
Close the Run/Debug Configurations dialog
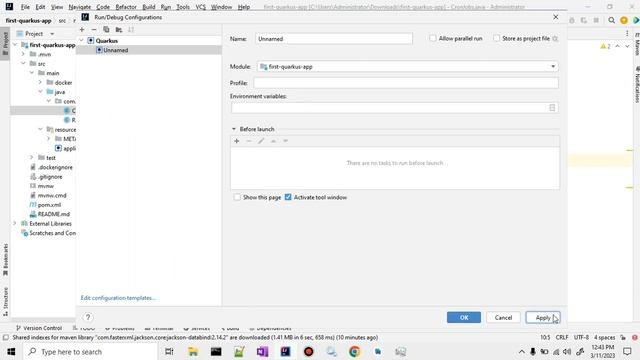click(x=556, y=17)
